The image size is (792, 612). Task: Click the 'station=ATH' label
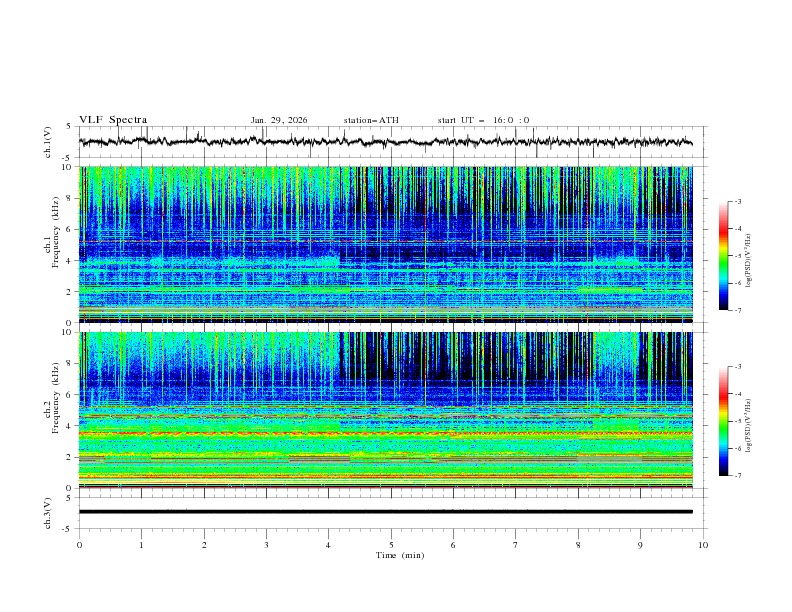coord(371,120)
